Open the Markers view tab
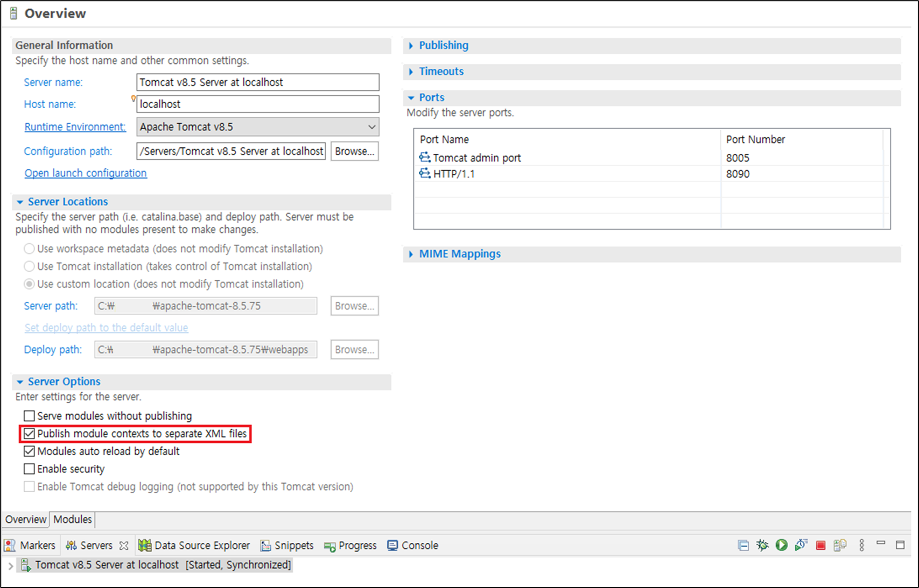Screen dimensions: 919x588 (x=30, y=546)
